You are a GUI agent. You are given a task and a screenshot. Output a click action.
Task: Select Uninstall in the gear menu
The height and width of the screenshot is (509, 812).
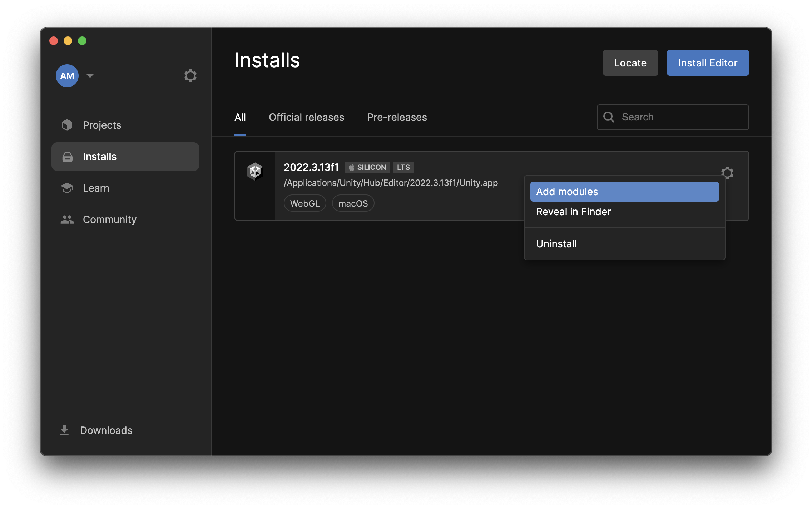point(556,243)
